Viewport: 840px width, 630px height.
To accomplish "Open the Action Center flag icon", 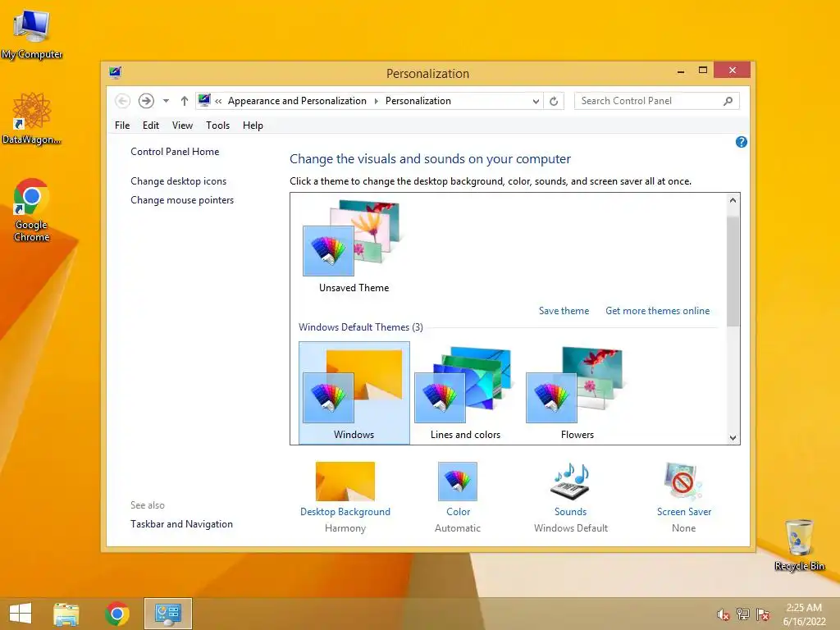I will pos(763,614).
